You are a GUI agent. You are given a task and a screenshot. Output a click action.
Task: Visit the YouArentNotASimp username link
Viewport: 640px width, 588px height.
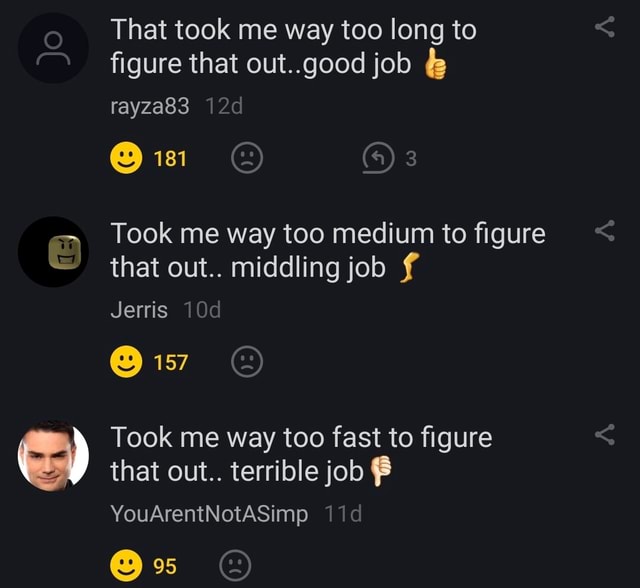(x=210, y=514)
